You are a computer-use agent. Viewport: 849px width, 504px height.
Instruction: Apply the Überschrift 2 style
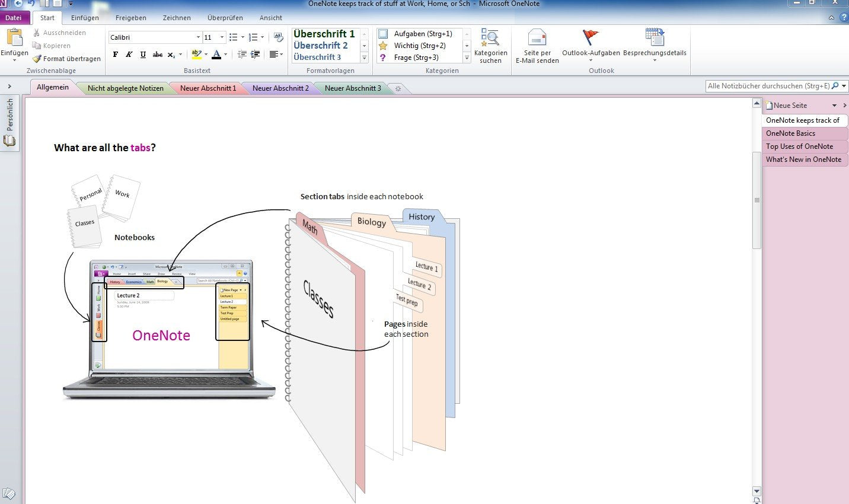point(321,46)
